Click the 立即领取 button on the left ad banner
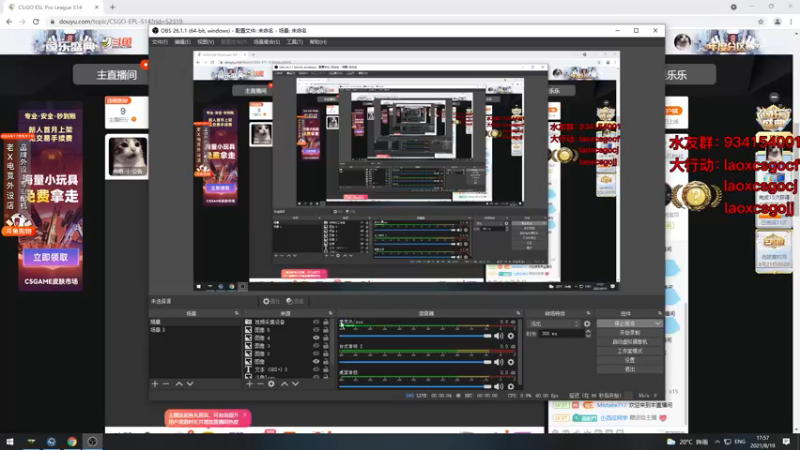 coord(51,258)
